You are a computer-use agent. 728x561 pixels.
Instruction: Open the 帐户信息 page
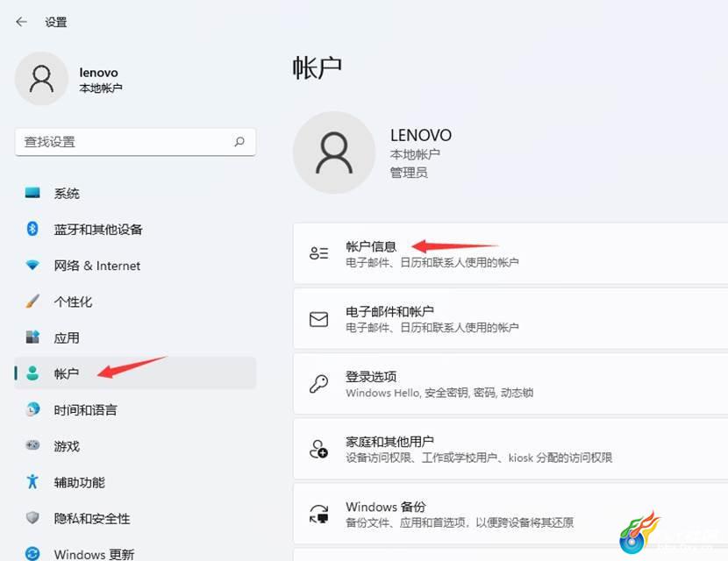point(510,253)
